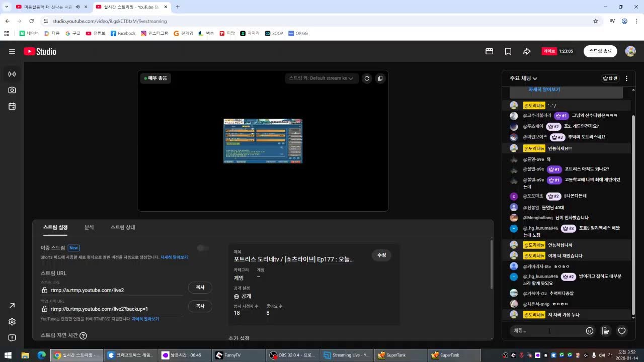Toggle the 탑 팬 crown chip in chat

click(610, 78)
